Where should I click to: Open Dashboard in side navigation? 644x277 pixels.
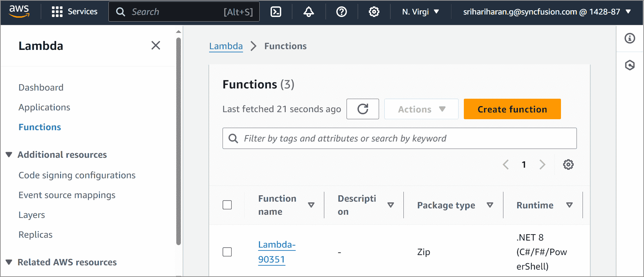pyautogui.click(x=41, y=87)
